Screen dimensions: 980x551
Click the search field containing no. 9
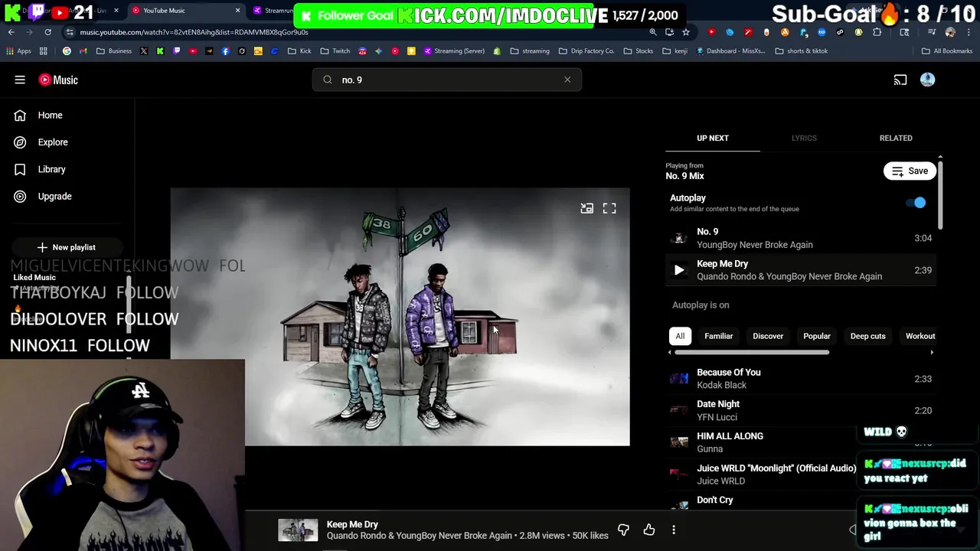447,80
